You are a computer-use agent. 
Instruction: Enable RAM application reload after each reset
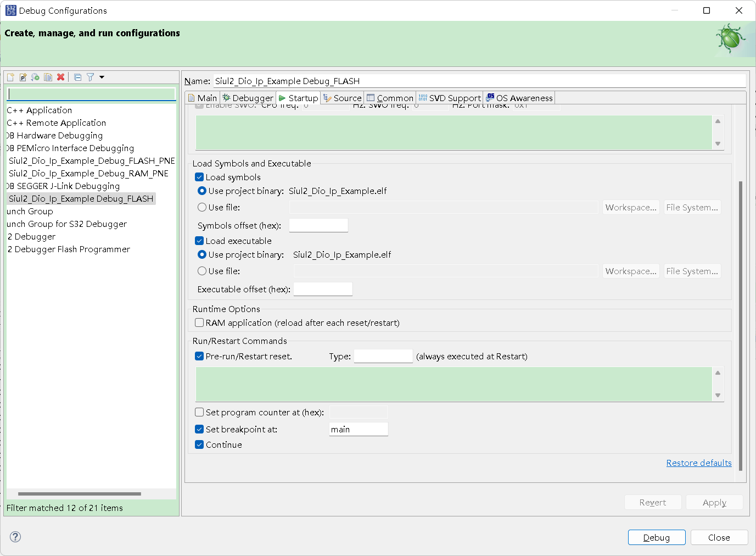tap(199, 323)
